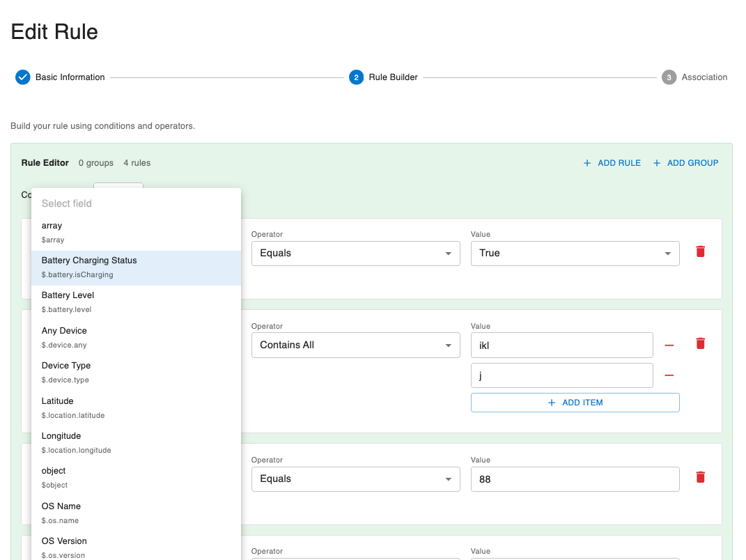Open the True value dropdown
The image size is (746, 560).
(575, 253)
